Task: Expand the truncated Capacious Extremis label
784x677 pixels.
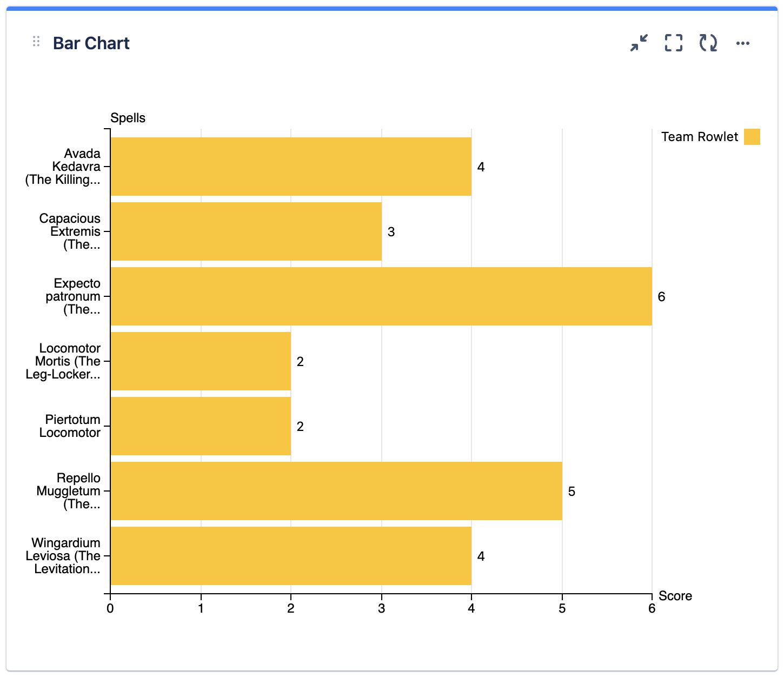Action: click(x=70, y=231)
